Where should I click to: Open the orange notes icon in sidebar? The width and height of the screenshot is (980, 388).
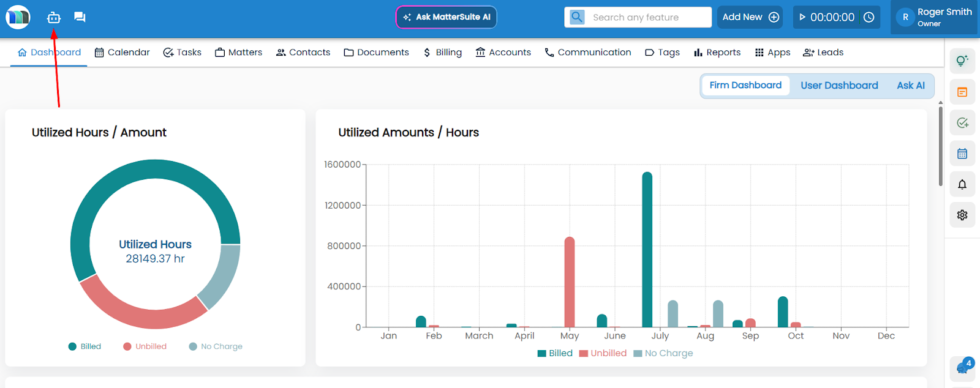coord(962,92)
